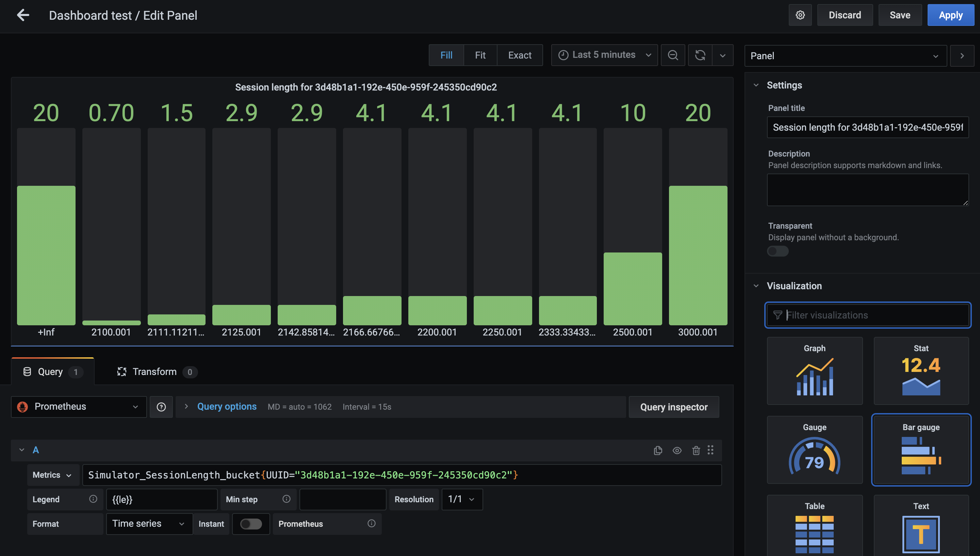Open the Query inspector
The image size is (980, 556).
tap(673, 407)
